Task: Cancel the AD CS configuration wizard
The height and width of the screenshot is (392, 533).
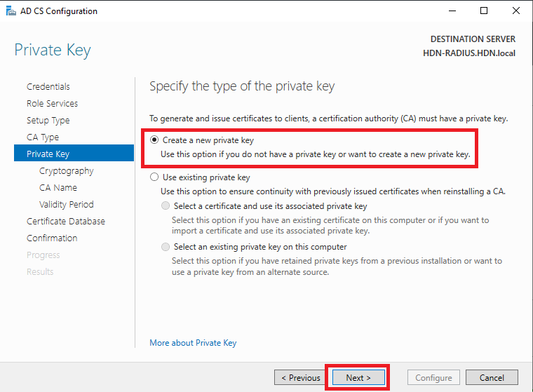Action: tap(492, 377)
